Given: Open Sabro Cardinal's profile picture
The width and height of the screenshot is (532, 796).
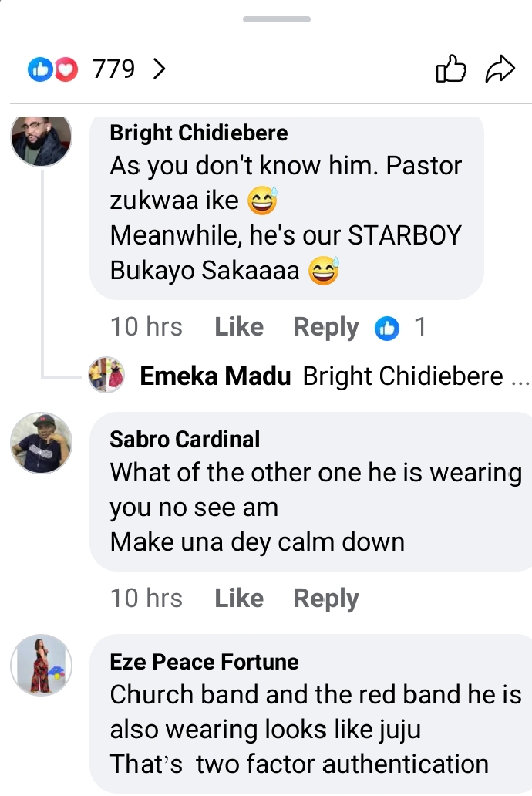Looking at the screenshot, I should coord(42,442).
